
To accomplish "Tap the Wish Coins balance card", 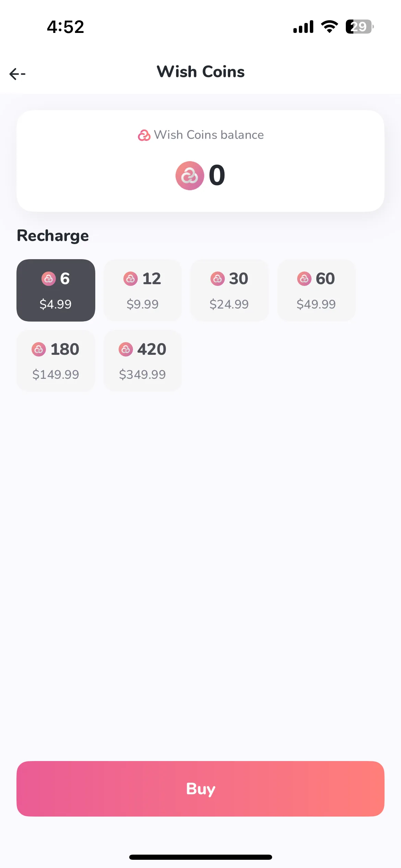I will 200,161.
